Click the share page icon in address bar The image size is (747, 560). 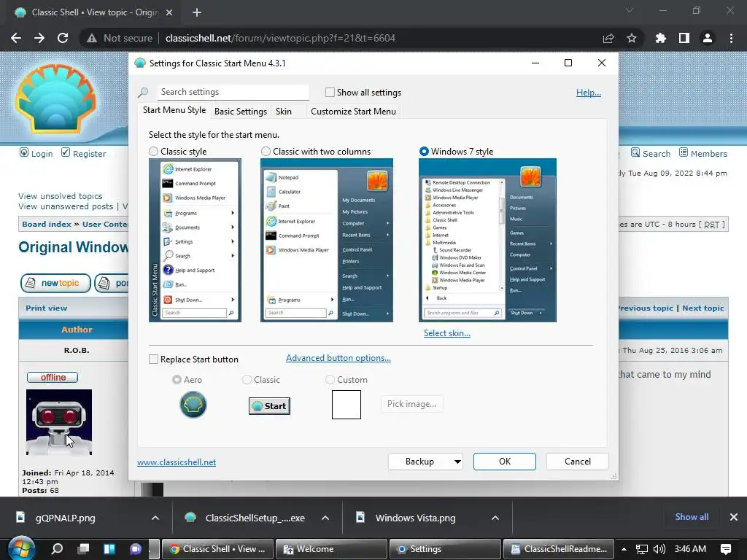pyautogui.click(x=608, y=38)
